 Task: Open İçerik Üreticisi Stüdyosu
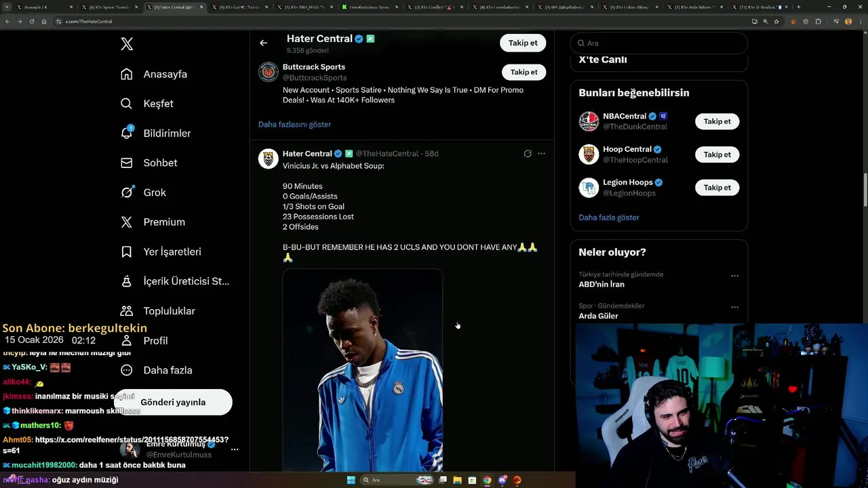click(x=175, y=281)
